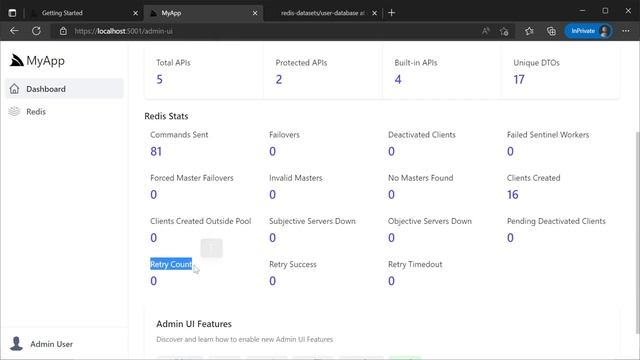The image size is (640, 360).
Task: Click the read aloud icon
Action: pos(485,31)
